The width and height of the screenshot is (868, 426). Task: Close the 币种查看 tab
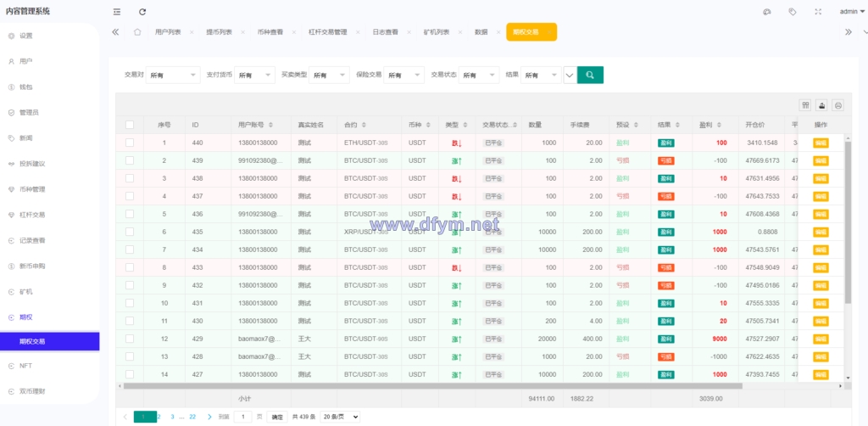pyautogui.click(x=294, y=32)
